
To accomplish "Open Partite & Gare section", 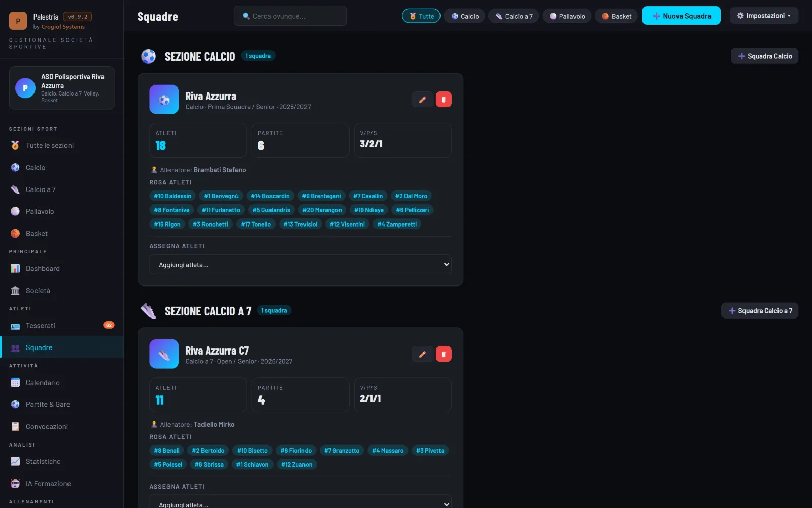I will (x=62, y=404).
